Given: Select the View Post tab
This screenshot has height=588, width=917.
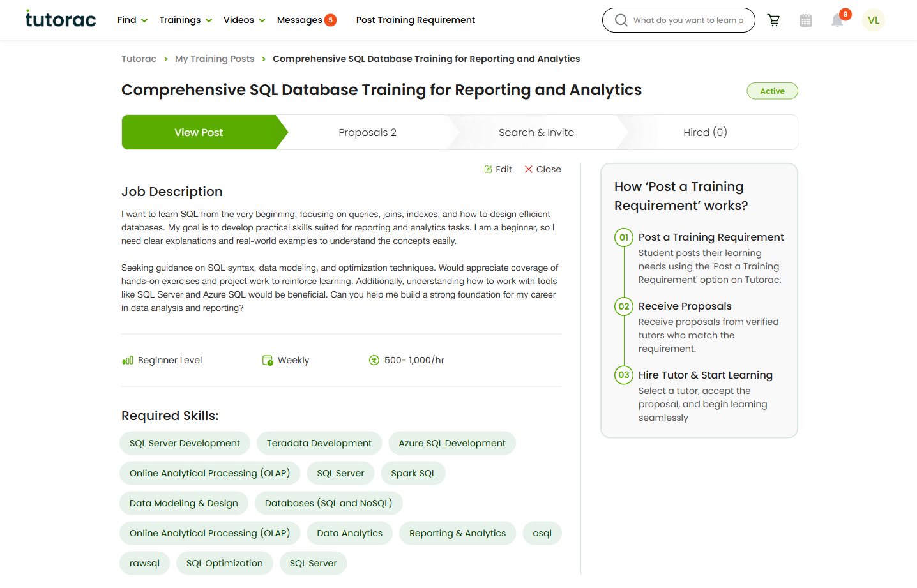Looking at the screenshot, I should click(x=199, y=132).
